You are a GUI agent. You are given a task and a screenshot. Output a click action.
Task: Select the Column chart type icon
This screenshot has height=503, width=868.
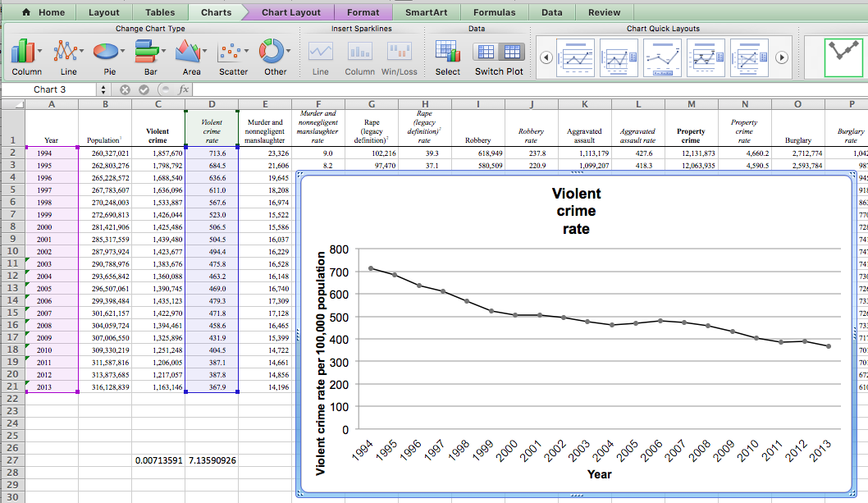click(22, 53)
